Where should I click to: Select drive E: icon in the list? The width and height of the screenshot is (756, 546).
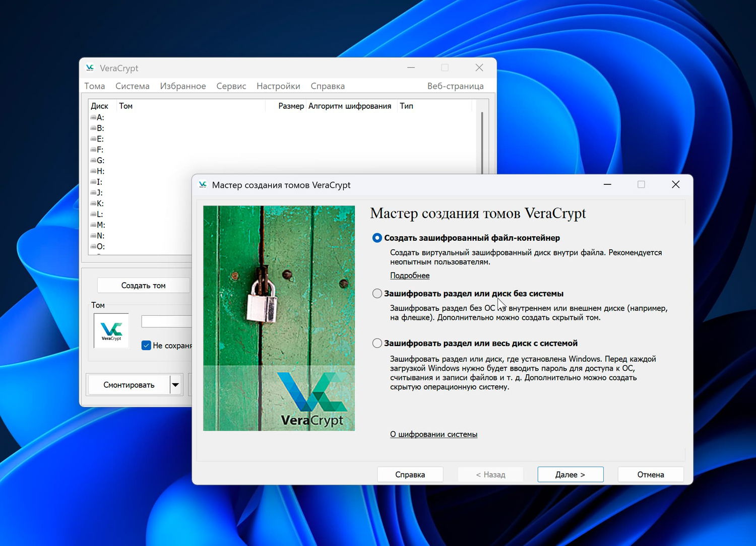93,139
